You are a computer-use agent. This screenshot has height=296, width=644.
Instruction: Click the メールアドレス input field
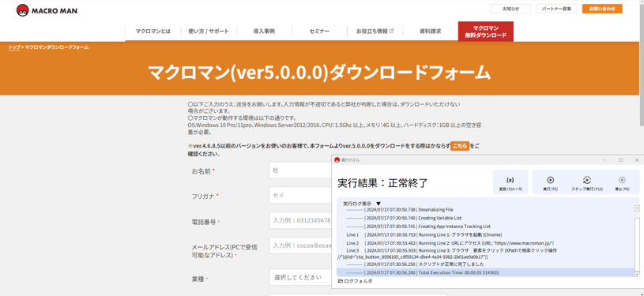coord(300,245)
